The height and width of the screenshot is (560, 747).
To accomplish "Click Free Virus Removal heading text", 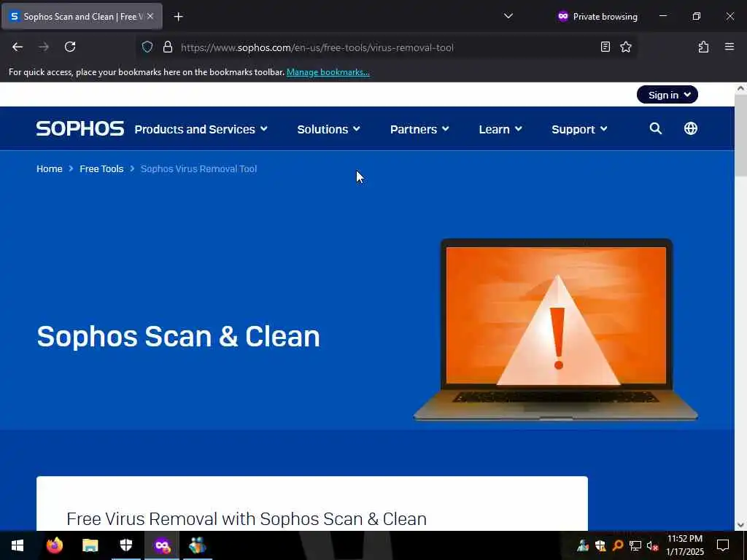I will point(247,519).
